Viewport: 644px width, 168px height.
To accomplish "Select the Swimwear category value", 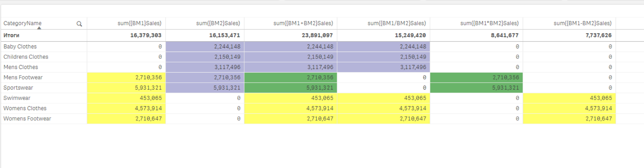I will click(x=17, y=98).
